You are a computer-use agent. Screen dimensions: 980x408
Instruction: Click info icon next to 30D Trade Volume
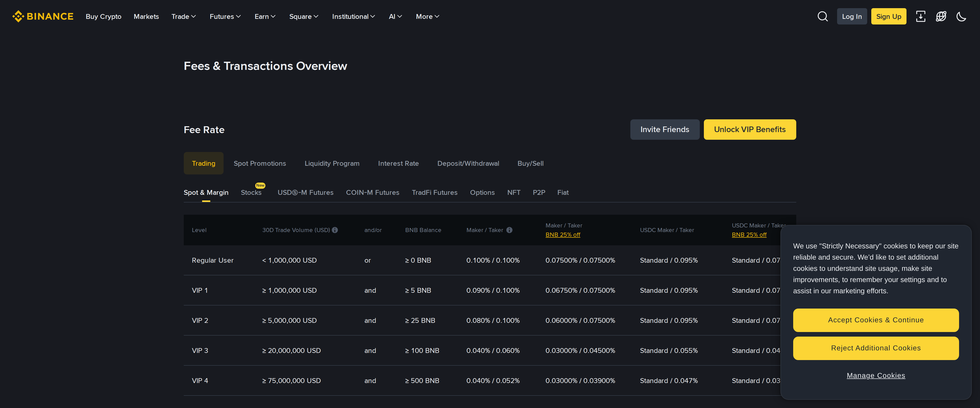pyautogui.click(x=335, y=230)
